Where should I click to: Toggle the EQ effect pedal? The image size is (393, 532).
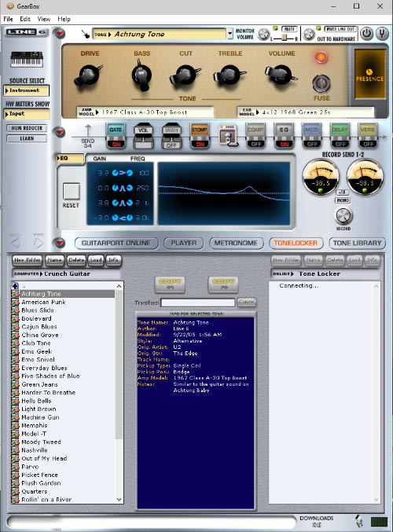coord(284,135)
